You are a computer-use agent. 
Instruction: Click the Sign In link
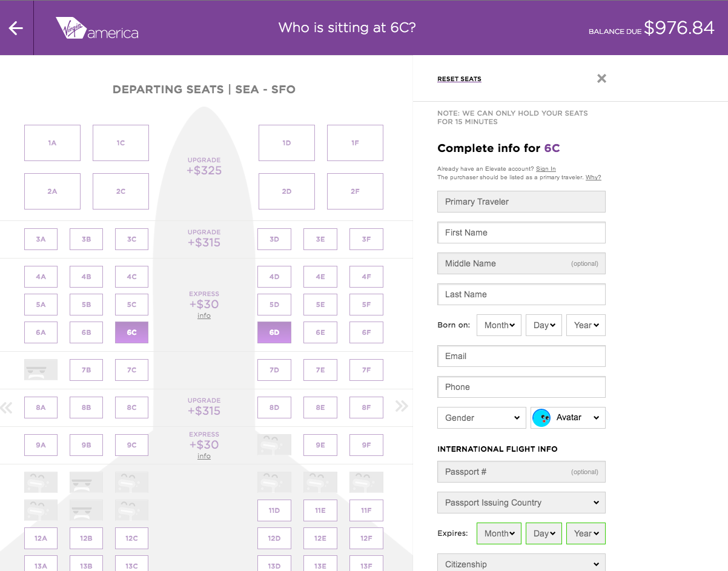click(x=546, y=169)
